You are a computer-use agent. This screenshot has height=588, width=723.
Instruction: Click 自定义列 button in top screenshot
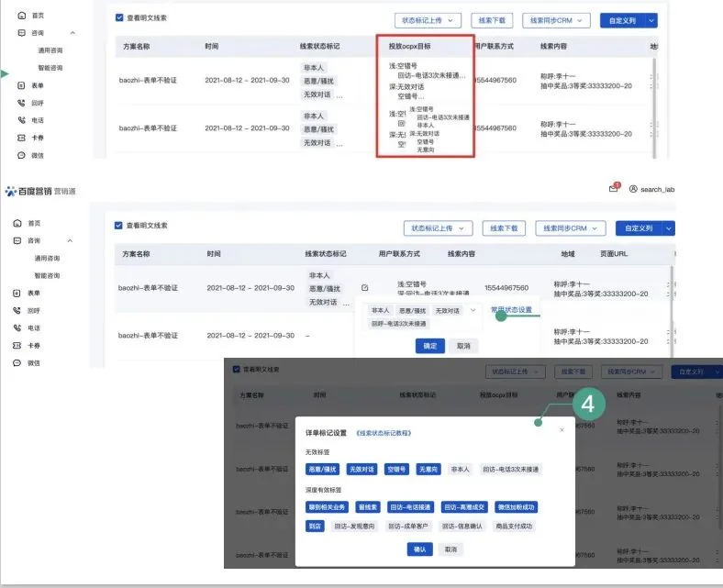pos(622,20)
